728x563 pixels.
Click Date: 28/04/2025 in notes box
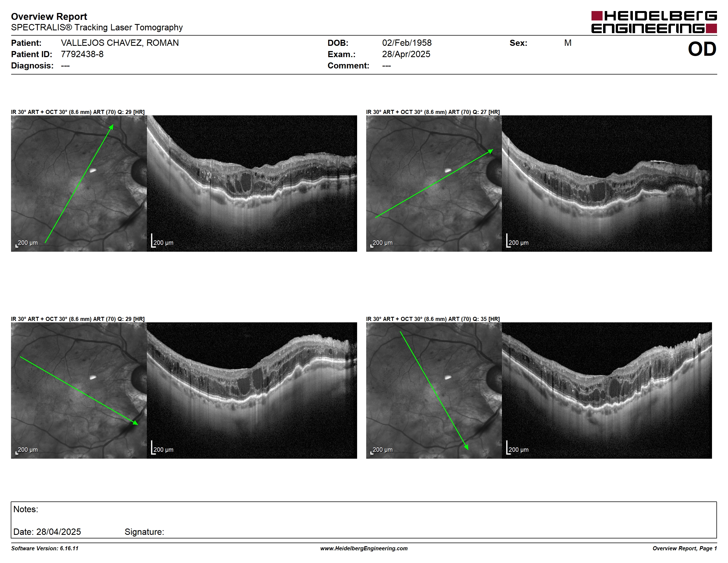tap(47, 532)
